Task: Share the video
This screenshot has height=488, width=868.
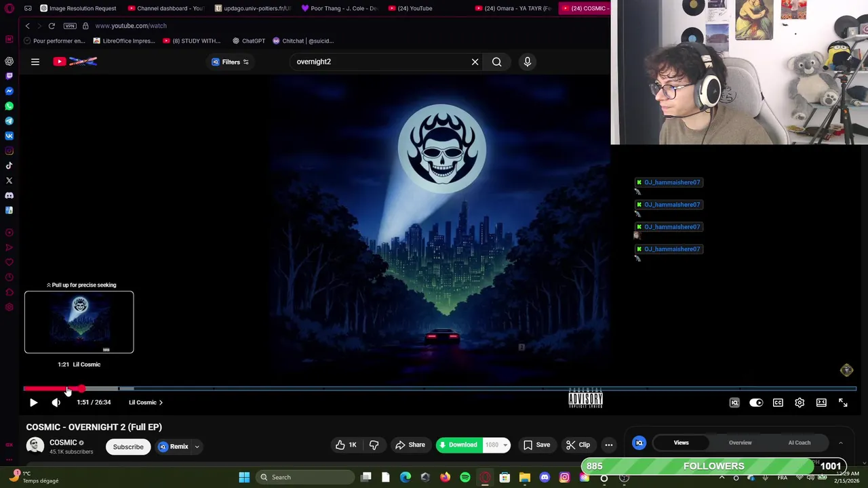Action: coord(410,445)
